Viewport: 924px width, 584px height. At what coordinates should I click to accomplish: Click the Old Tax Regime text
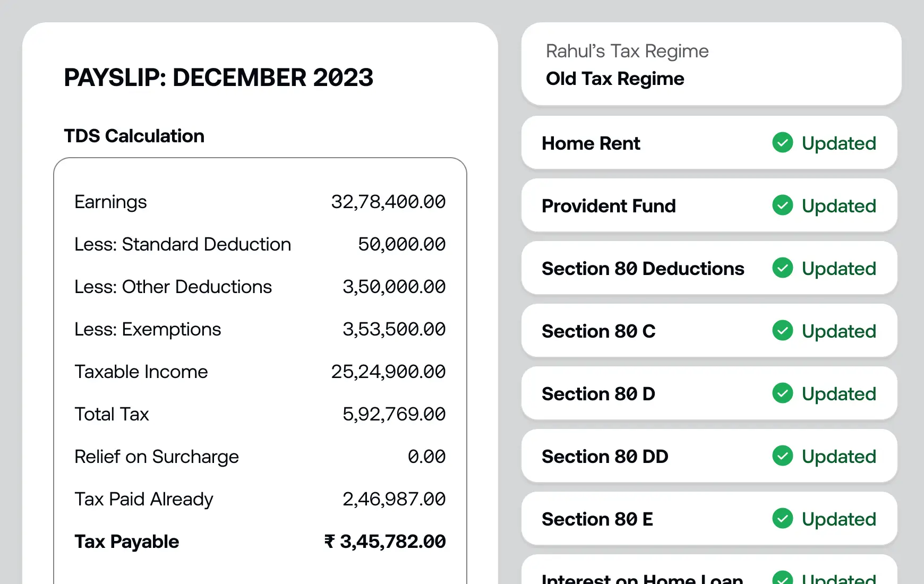615,79
